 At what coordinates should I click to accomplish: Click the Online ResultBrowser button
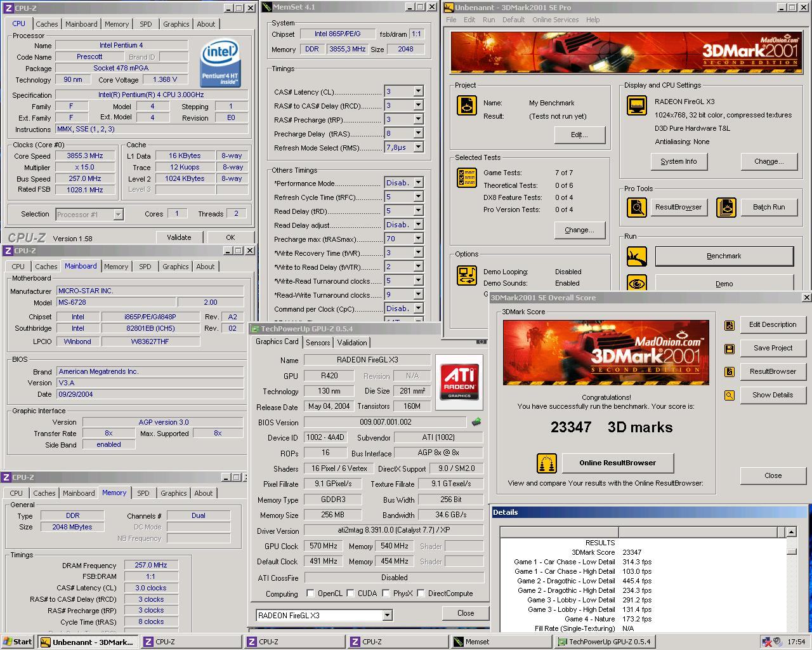(x=617, y=463)
